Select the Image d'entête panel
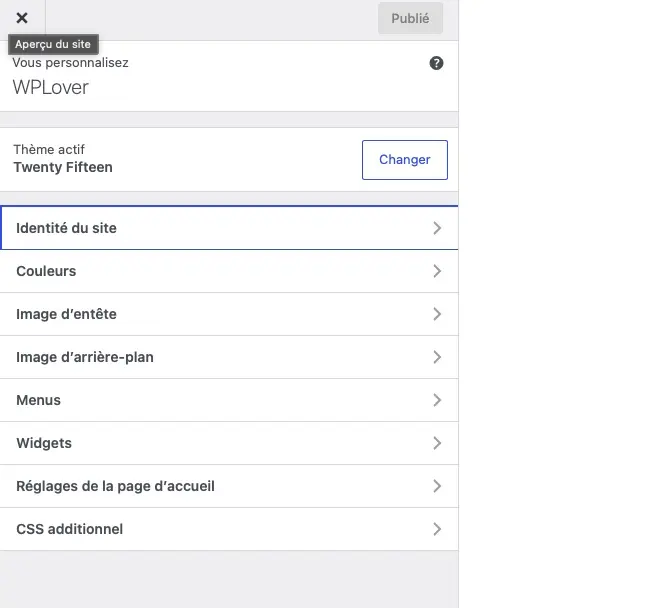The height and width of the screenshot is (608, 654). point(229,314)
